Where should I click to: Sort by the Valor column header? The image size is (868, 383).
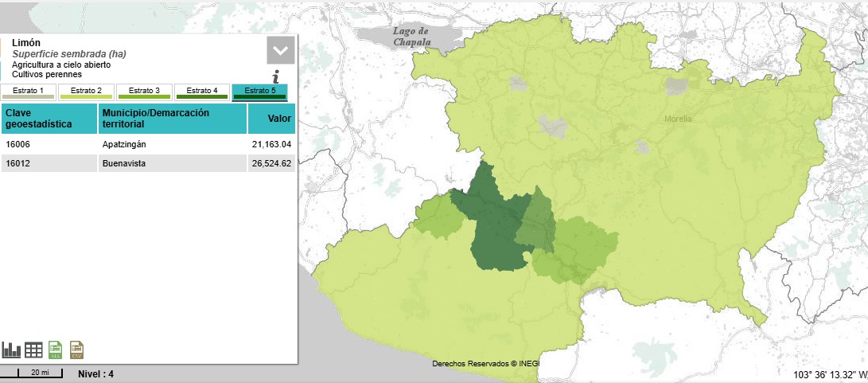coord(271,119)
